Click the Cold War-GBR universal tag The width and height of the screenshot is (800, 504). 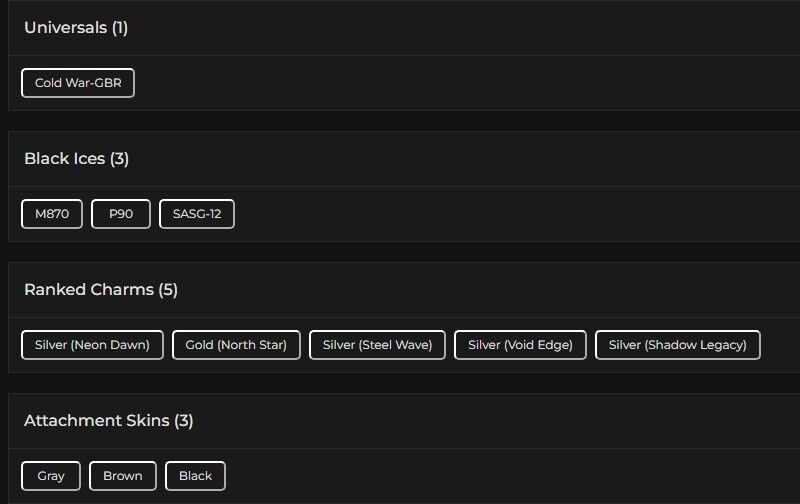click(78, 83)
